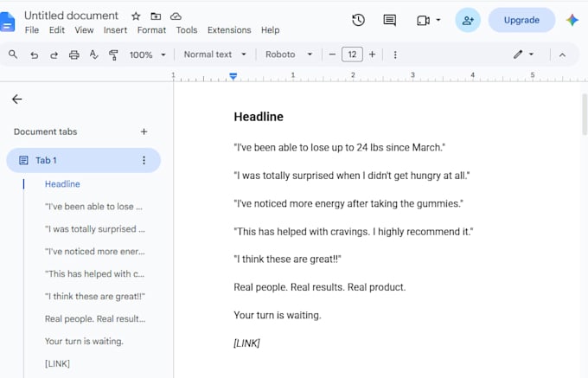Star the Untitled document

coord(136,16)
